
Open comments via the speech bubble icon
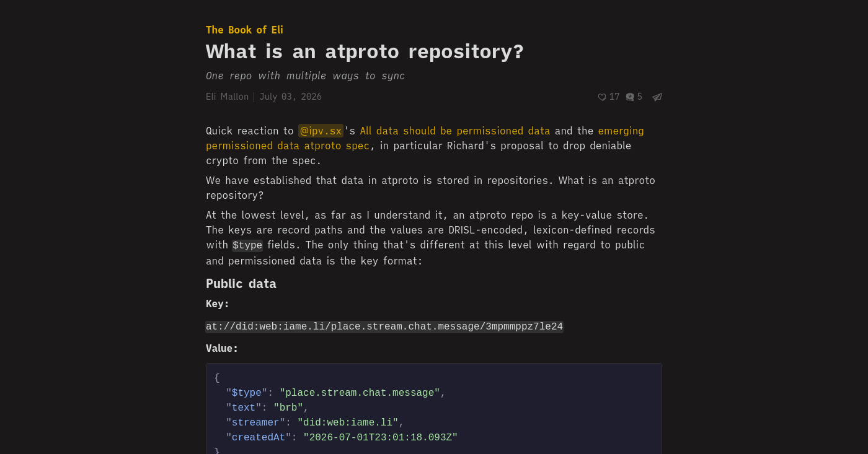coord(630,97)
